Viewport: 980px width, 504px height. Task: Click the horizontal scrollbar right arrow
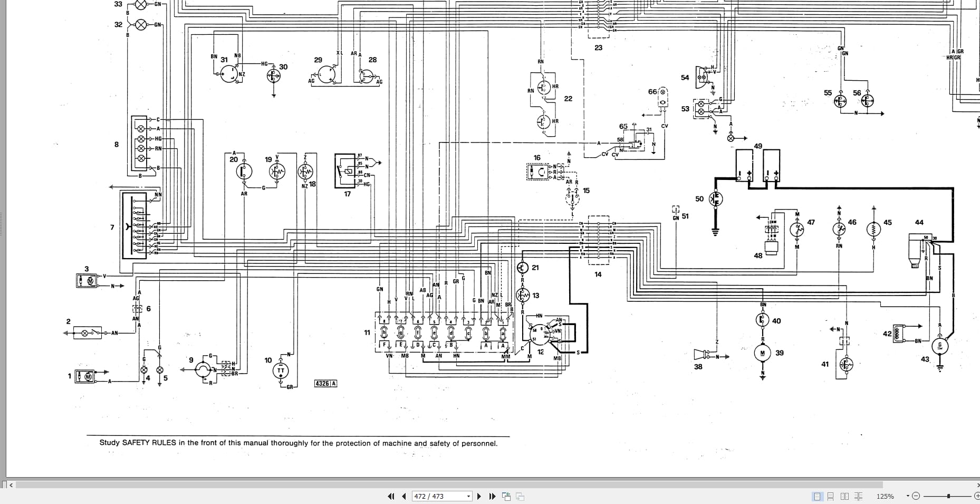(x=976, y=484)
